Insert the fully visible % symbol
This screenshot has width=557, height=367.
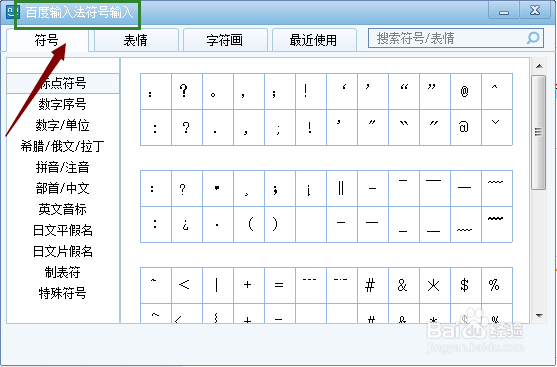tap(497, 285)
